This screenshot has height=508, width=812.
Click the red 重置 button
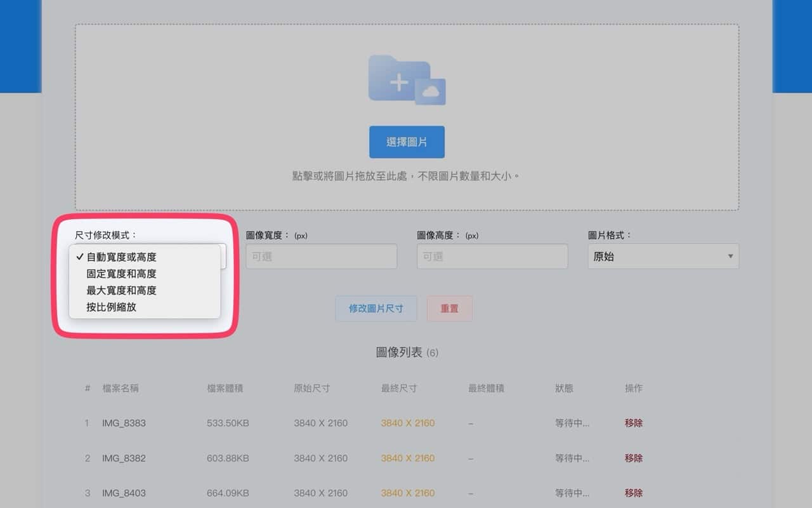coord(449,309)
